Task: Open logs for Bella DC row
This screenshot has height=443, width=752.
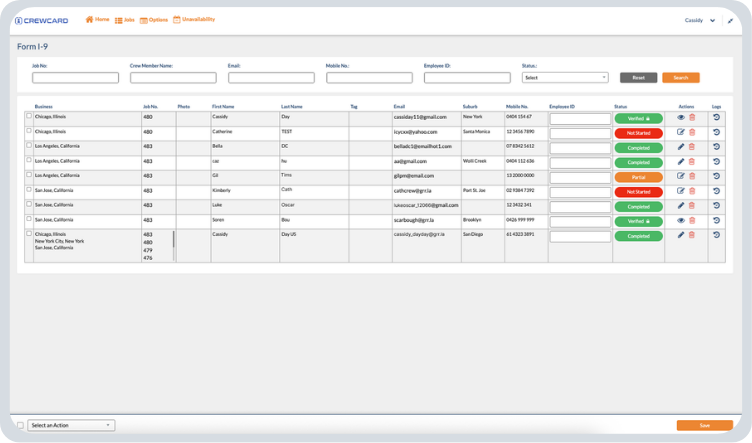Action: coord(716,147)
